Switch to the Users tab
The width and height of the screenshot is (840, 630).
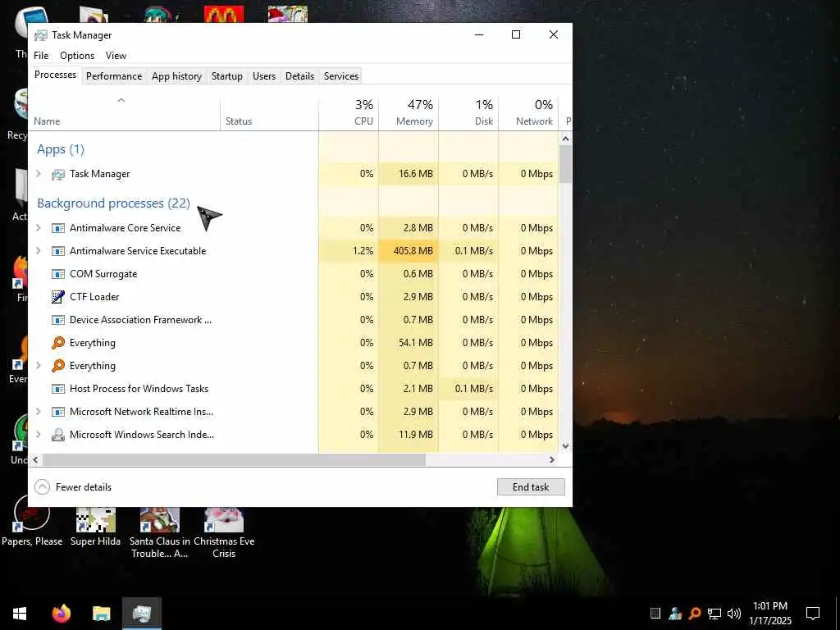click(x=264, y=76)
